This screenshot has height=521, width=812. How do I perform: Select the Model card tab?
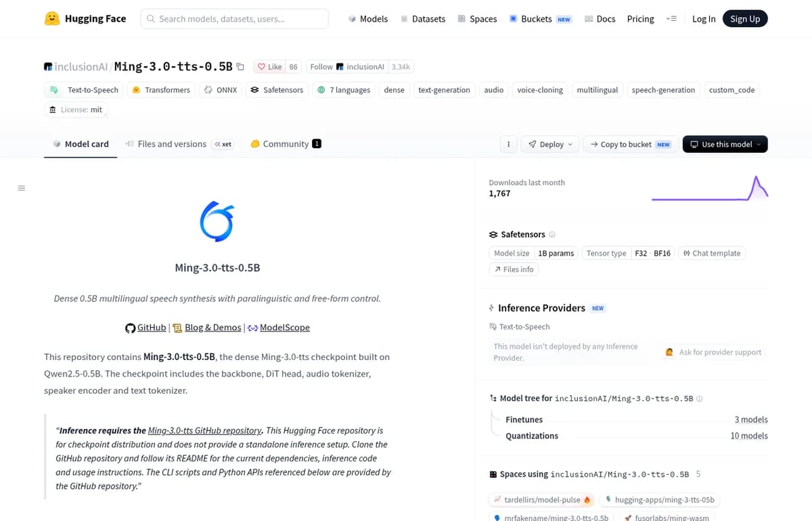(81, 144)
